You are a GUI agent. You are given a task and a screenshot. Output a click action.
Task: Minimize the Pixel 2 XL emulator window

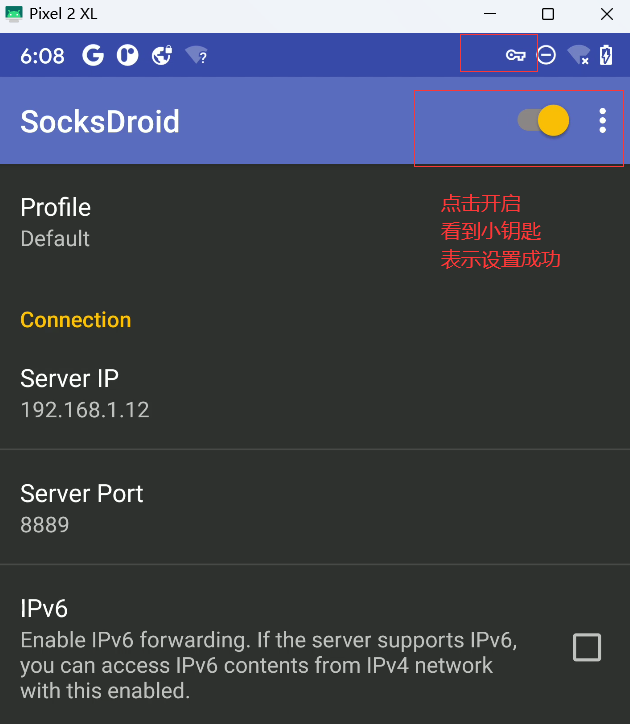pyautogui.click(x=490, y=14)
